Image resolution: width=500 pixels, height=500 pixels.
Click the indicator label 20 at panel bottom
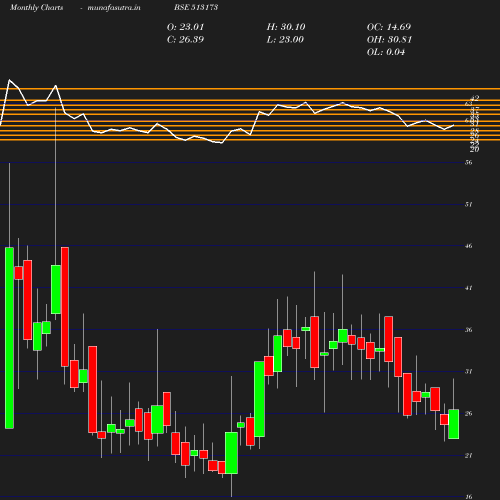(475, 150)
